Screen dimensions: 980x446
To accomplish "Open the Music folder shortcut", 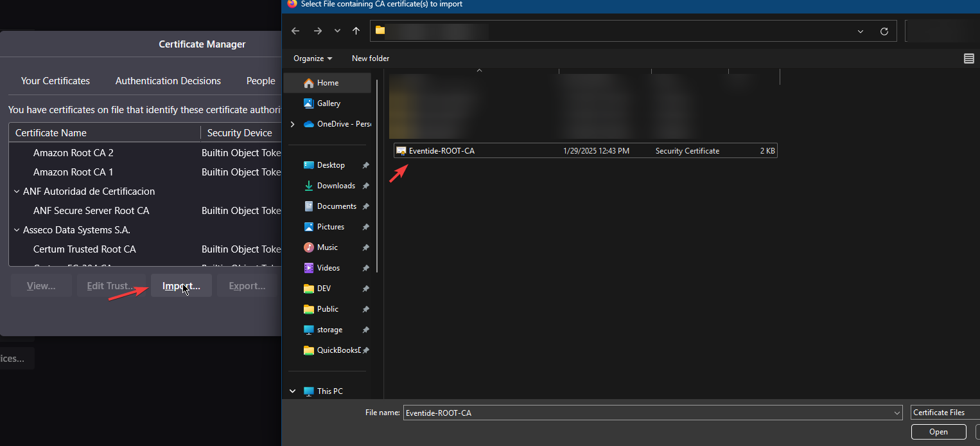I will click(327, 247).
